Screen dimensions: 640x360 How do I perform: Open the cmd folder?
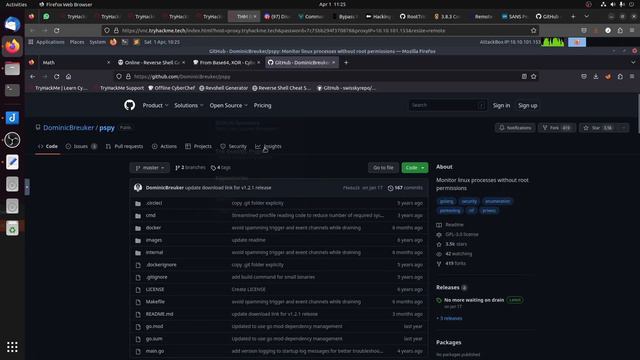(151, 215)
